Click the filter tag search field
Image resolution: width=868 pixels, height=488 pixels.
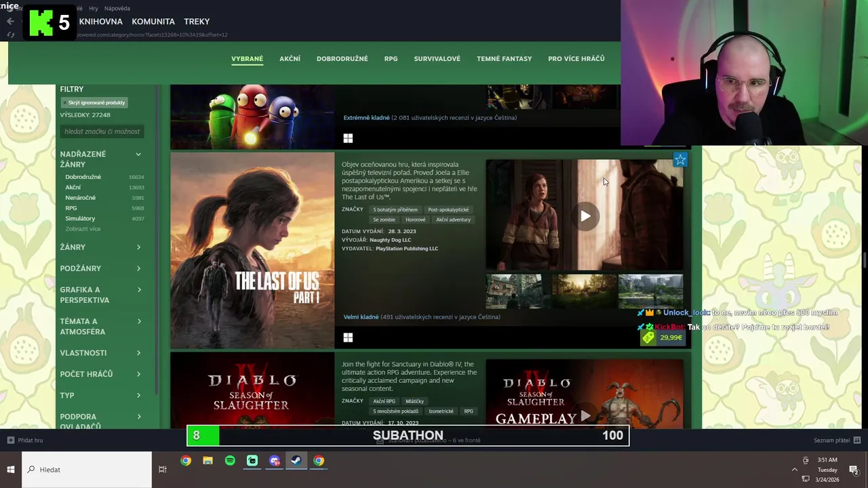(102, 131)
